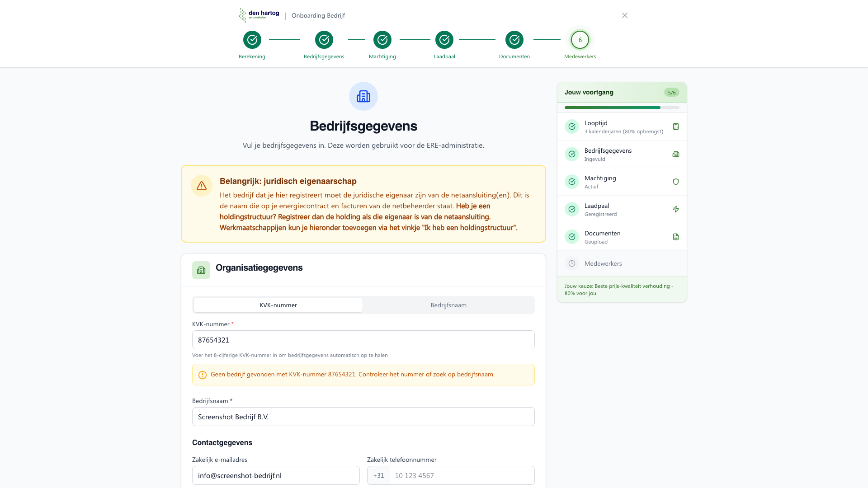
Task: Select the Machtiging shield icon in the sidebar
Action: coord(676,182)
